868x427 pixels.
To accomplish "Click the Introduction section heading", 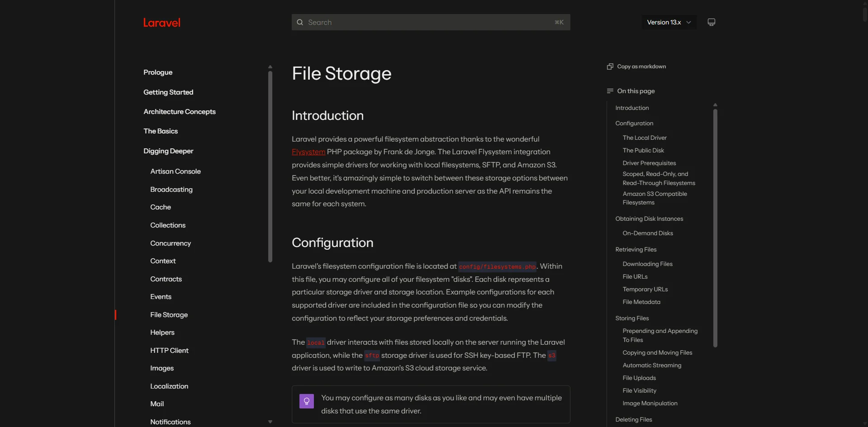I will click(x=327, y=116).
